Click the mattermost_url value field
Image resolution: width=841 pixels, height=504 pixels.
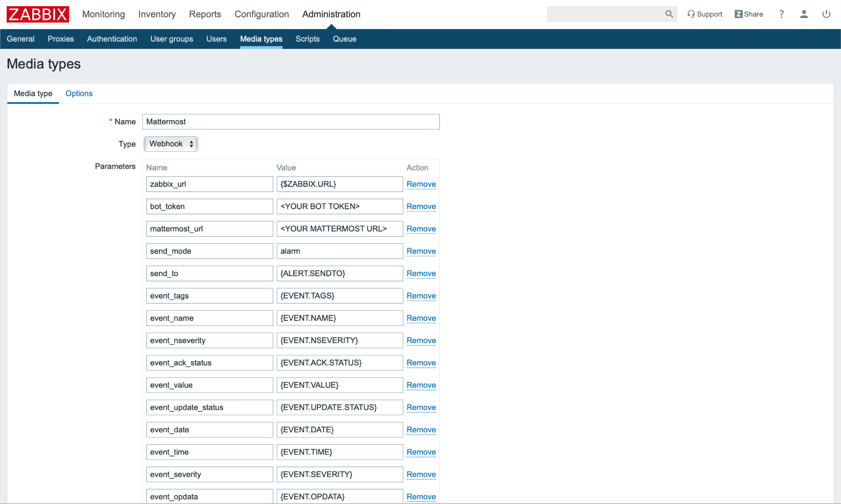click(339, 229)
